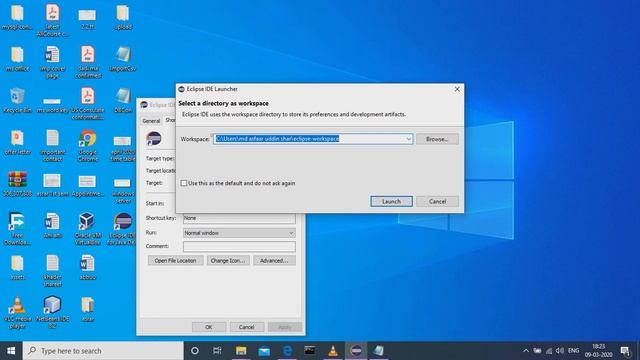
Task: Select the 'ms word key' desktop file
Action: coord(52,105)
